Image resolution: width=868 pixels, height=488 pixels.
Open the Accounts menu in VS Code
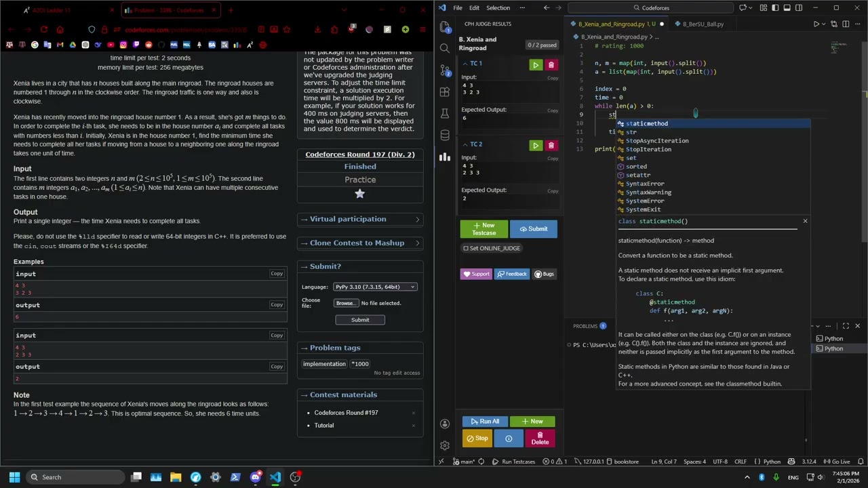click(445, 424)
